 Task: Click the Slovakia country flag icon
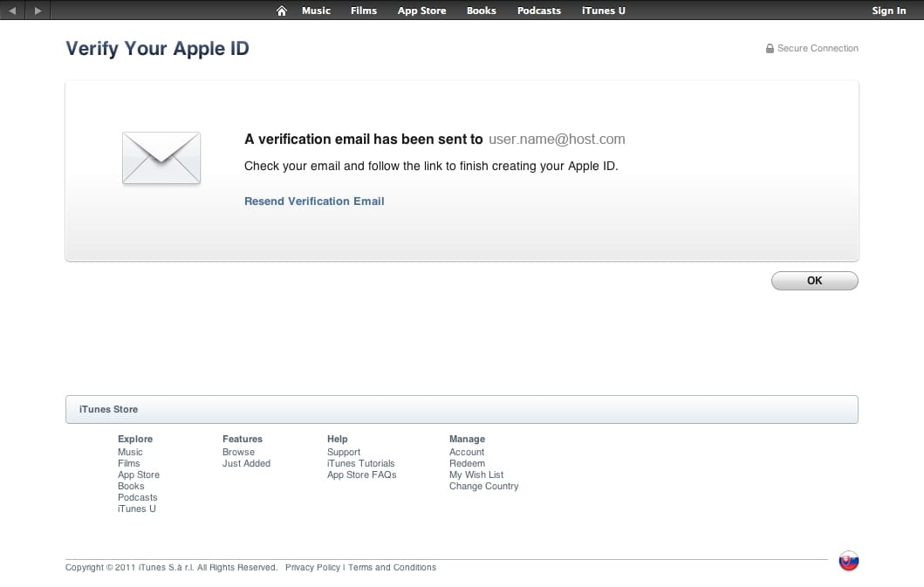pyautogui.click(x=849, y=561)
